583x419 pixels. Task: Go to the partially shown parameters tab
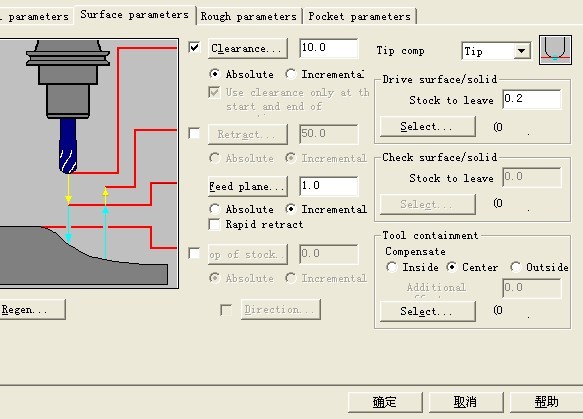35,16
